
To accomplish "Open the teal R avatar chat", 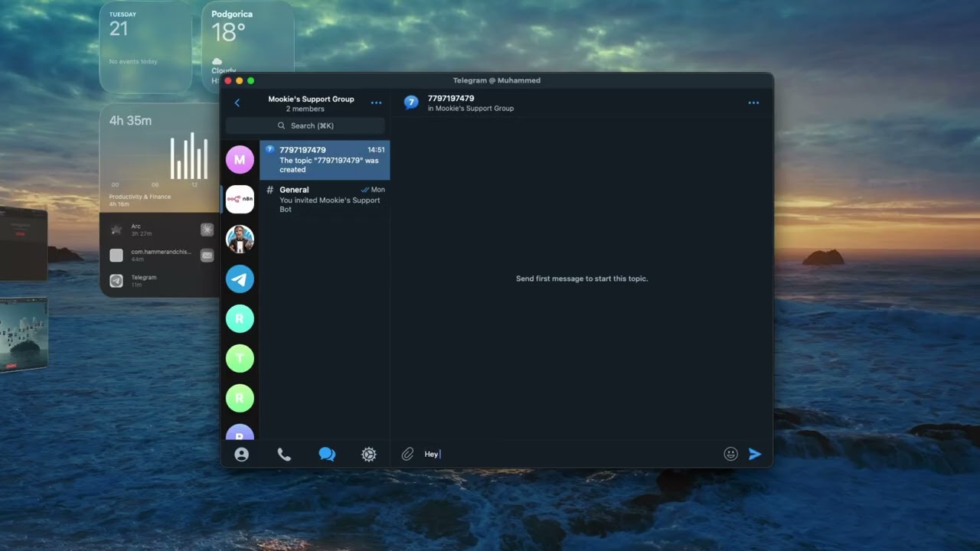I will [x=240, y=318].
